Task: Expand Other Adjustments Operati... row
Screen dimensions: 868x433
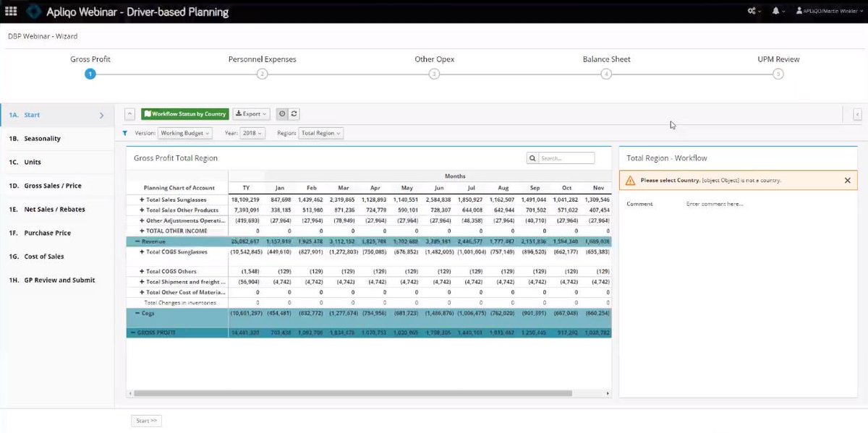Action: point(142,220)
